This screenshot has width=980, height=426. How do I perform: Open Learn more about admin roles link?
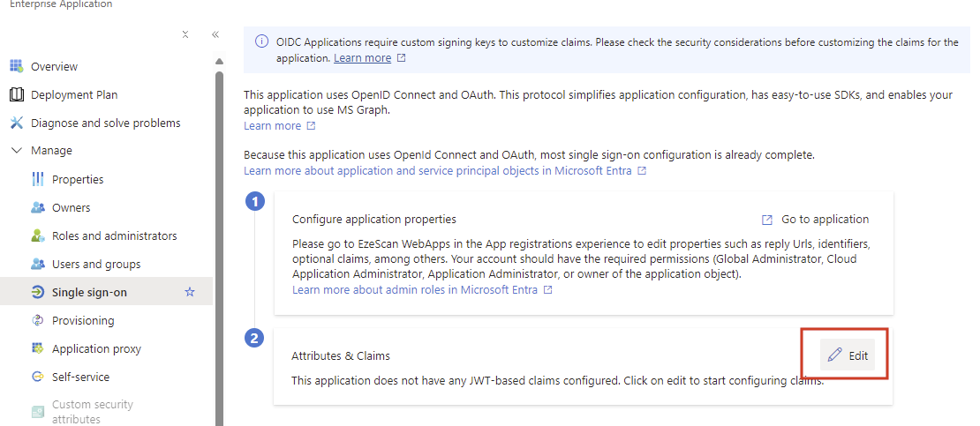click(414, 289)
